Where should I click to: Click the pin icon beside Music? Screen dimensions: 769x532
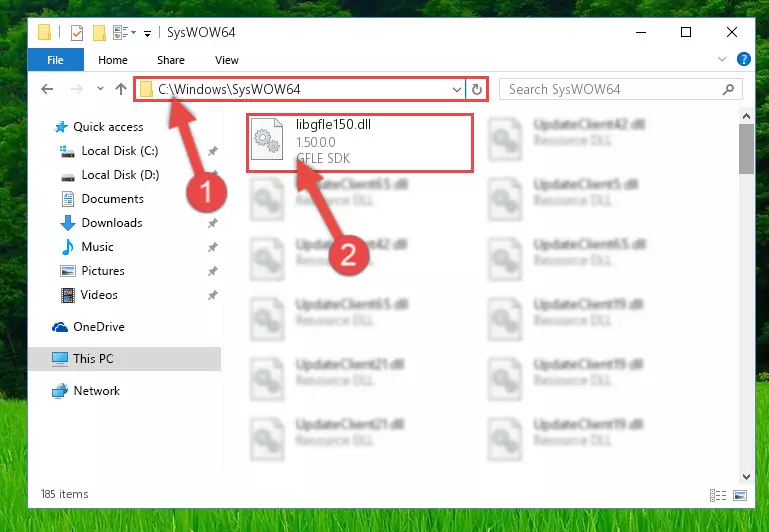tap(212, 247)
